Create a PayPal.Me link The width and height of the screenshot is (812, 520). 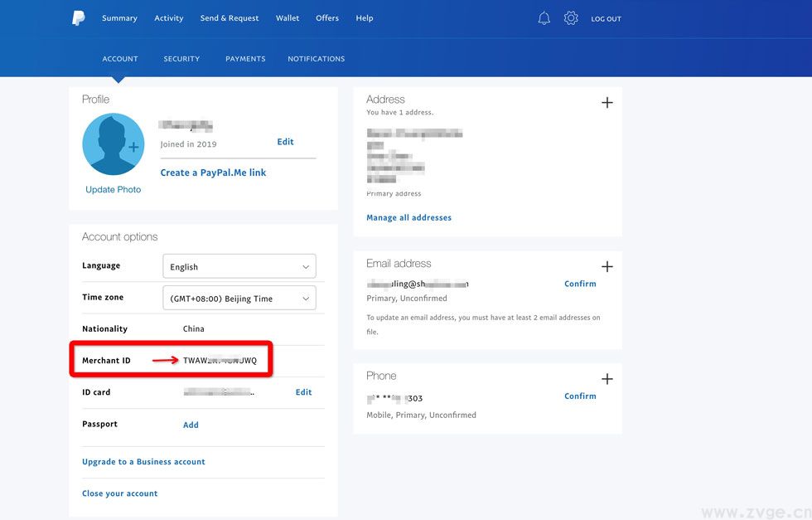[x=213, y=172]
